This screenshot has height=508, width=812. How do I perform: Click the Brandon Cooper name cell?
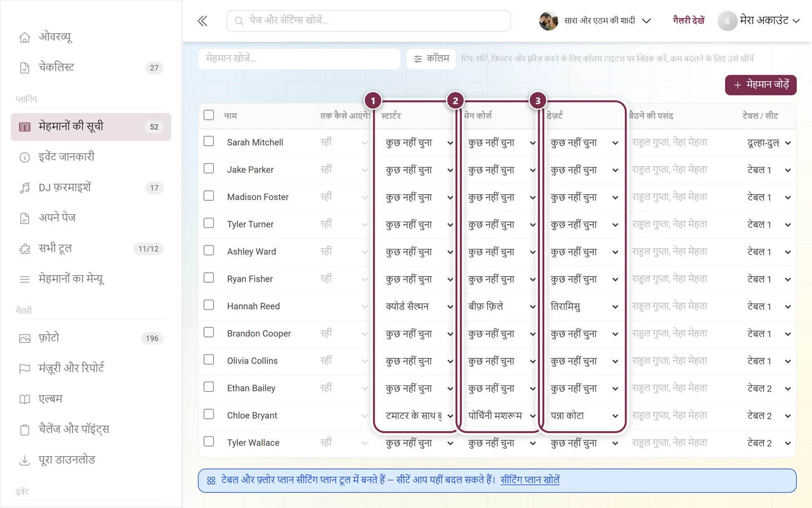click(259, 334)
